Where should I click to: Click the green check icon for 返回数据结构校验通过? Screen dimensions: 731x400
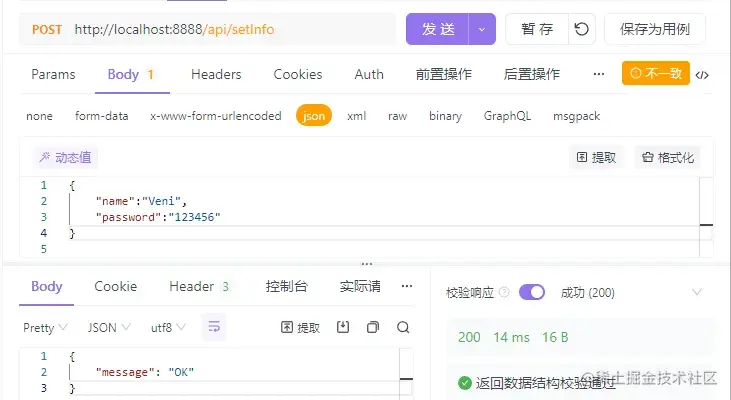465,383
